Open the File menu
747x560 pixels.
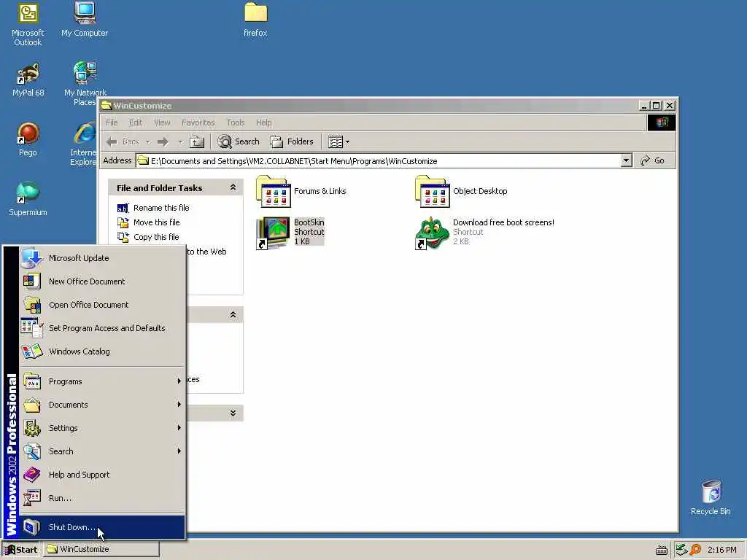tap(112, 122)
